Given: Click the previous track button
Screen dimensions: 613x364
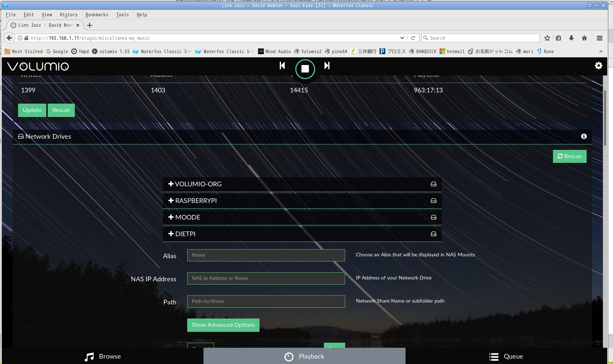Looking at the screenshot, I should click(282, 66).
